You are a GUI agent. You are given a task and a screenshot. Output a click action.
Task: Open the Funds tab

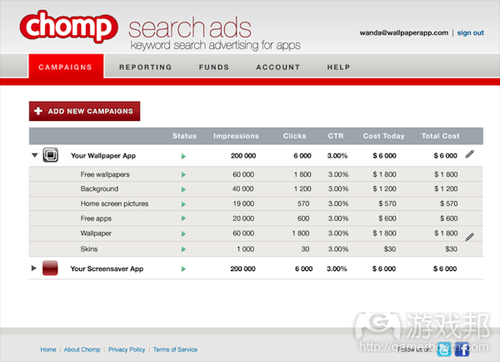pyautogui.click(x=214, y=67)
